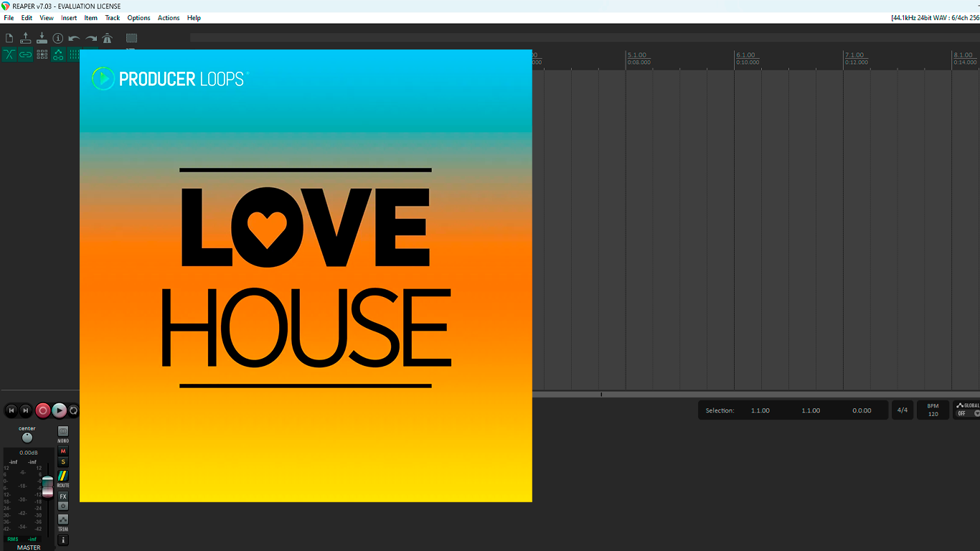The height and width of the screenshot is (551, 980).
Task: Click the Producer Loops logo
Action: (x=169, y=79)
